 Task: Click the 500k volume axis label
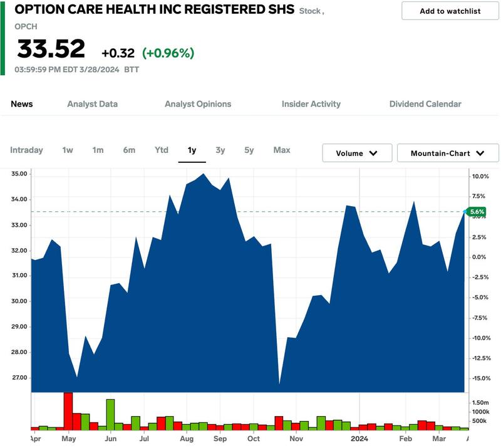(x=479, y=421)
